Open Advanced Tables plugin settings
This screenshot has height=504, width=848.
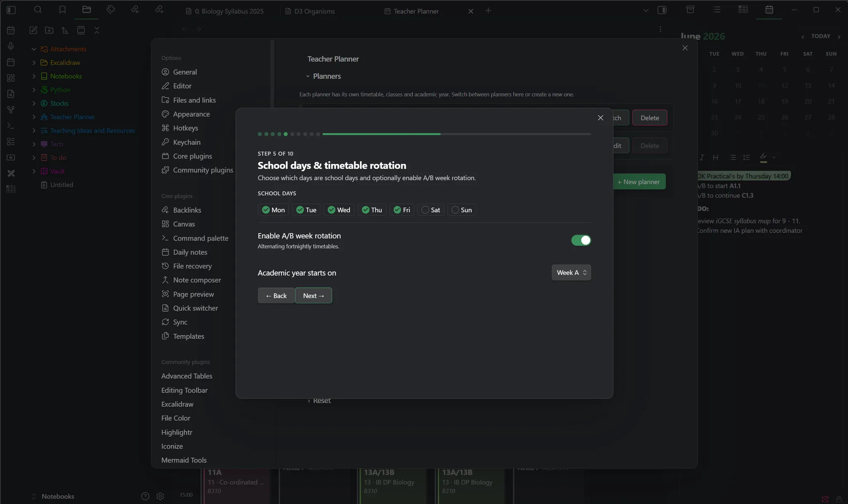[x=187, y=376]
